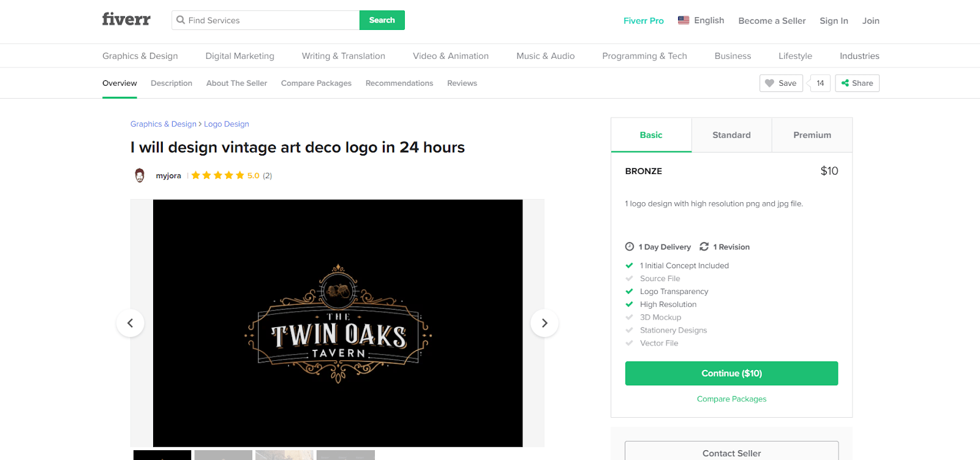Image resolution: width=980 pixels, height=460 pixels.
Task: Click the Twin Oaks Tavern main image
Action: point(337,323)
